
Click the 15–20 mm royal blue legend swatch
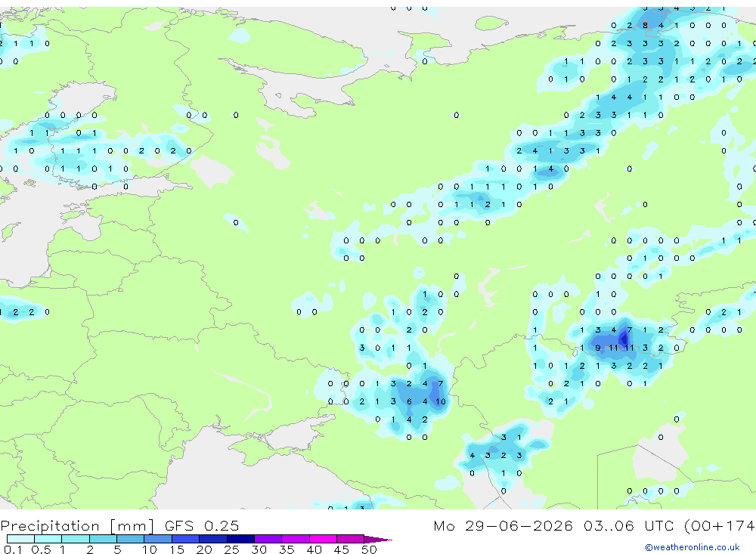(x=185, y=539)
